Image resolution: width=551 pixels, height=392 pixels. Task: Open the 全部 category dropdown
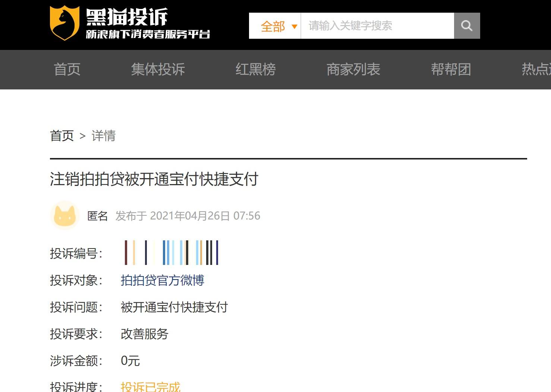[275, 26]
